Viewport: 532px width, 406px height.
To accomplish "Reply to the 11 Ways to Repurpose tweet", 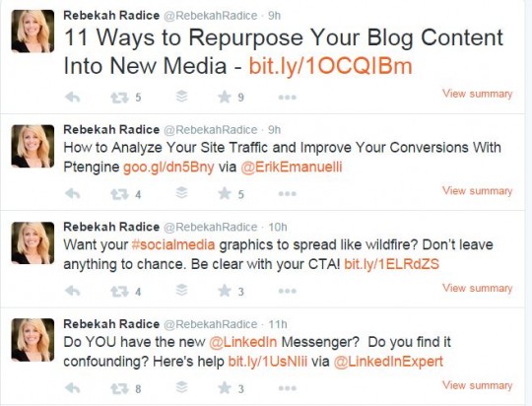I will click(72, 98).
